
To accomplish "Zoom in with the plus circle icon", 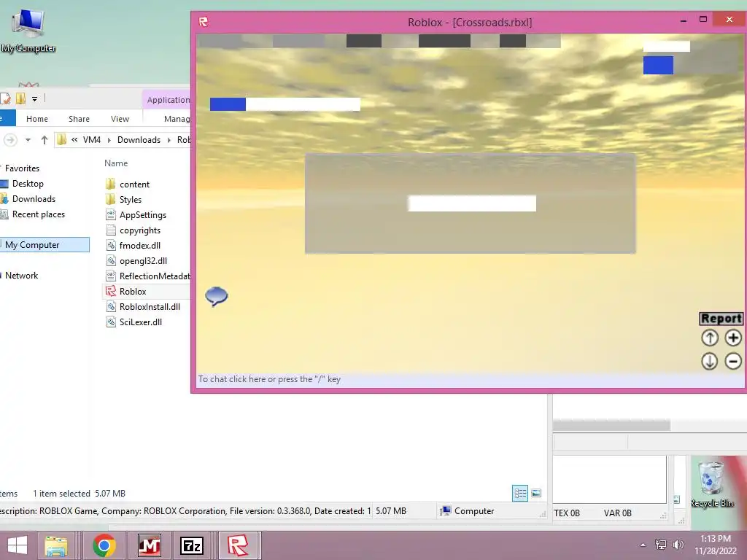I will [733, 338].
